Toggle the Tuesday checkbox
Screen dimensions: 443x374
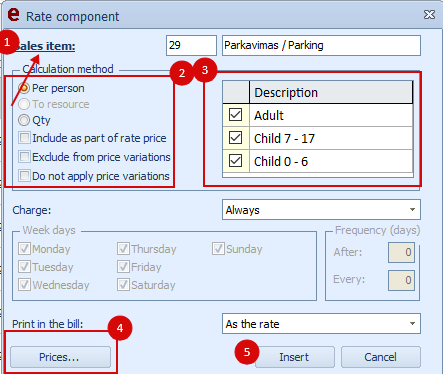(24, 267)
